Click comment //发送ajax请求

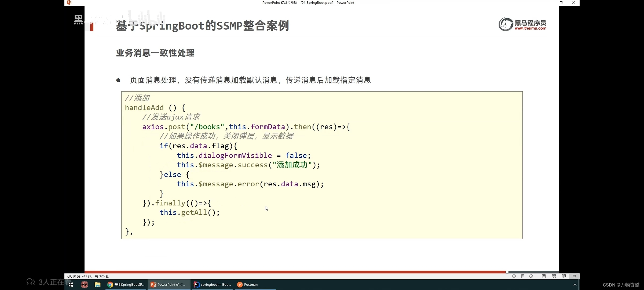pyautogui.click(x=171, y=117)
